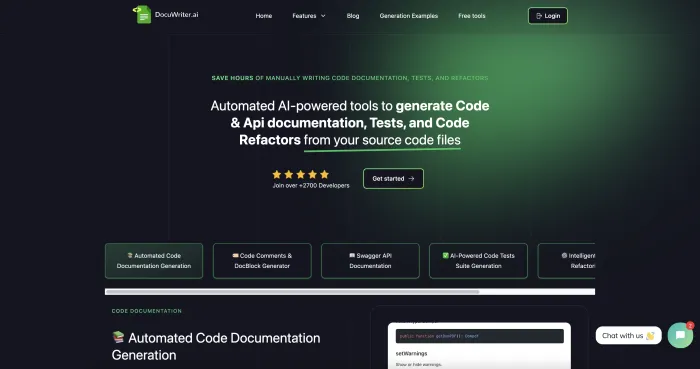Viewport: 700px width, 369px height.
Task: Expand the Features dropdown menu
Action: click(309, 16)
